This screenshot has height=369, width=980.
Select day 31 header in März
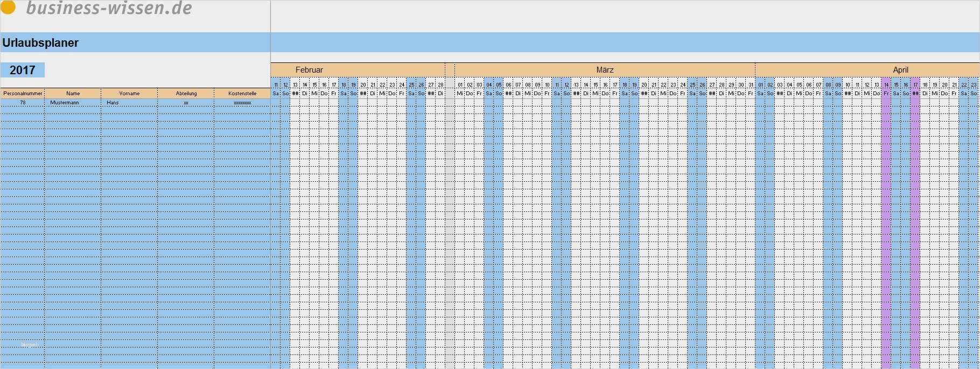[751, 85]
